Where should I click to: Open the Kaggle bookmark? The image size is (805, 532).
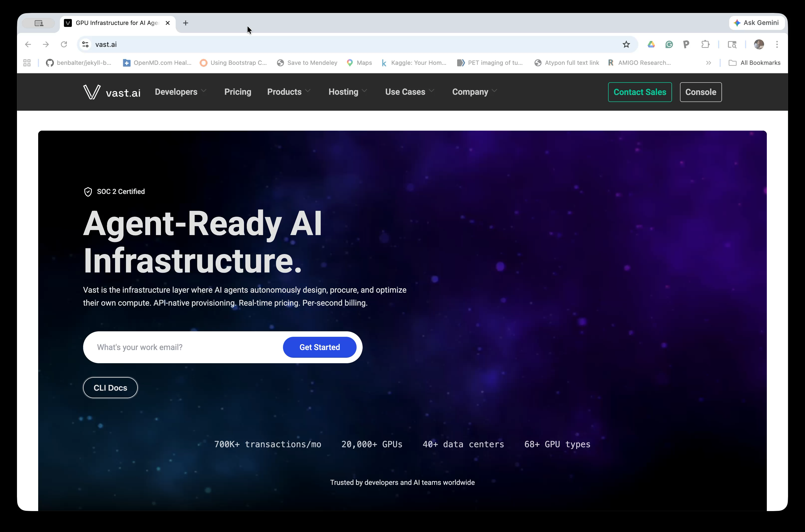[x=414, y=63]
